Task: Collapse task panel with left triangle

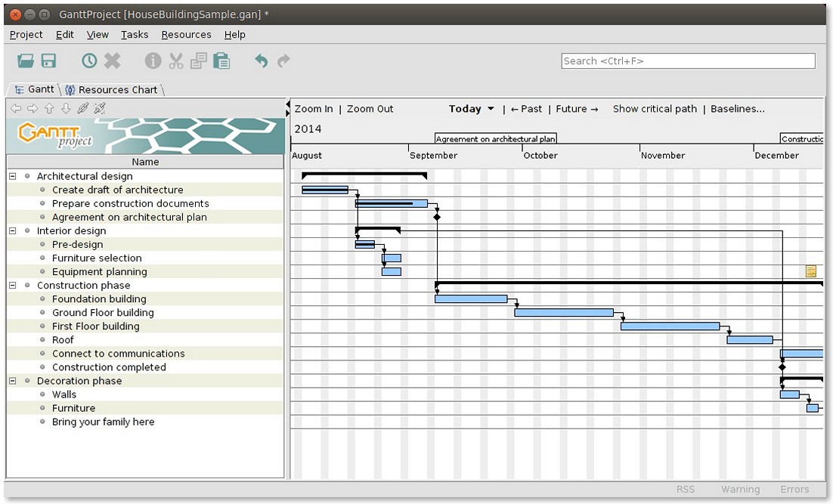Action: pos(288,104)
